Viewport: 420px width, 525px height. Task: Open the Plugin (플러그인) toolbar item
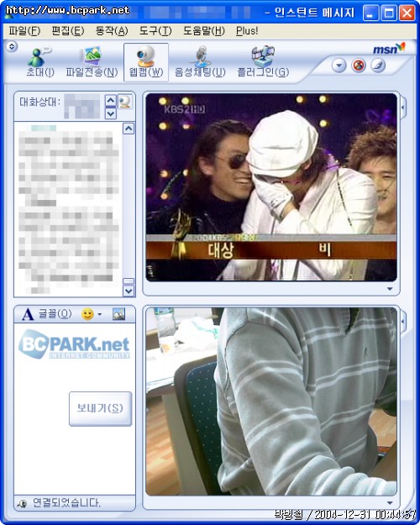click(263, 62)
